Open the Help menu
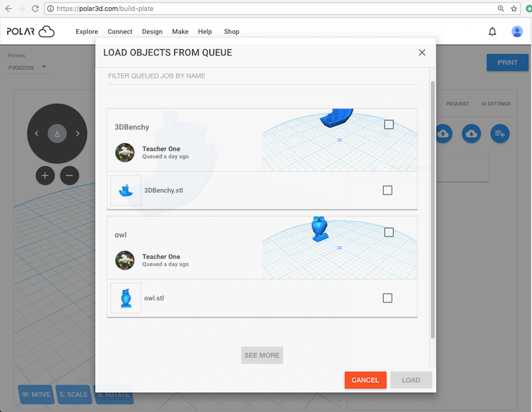 [205, 31]
